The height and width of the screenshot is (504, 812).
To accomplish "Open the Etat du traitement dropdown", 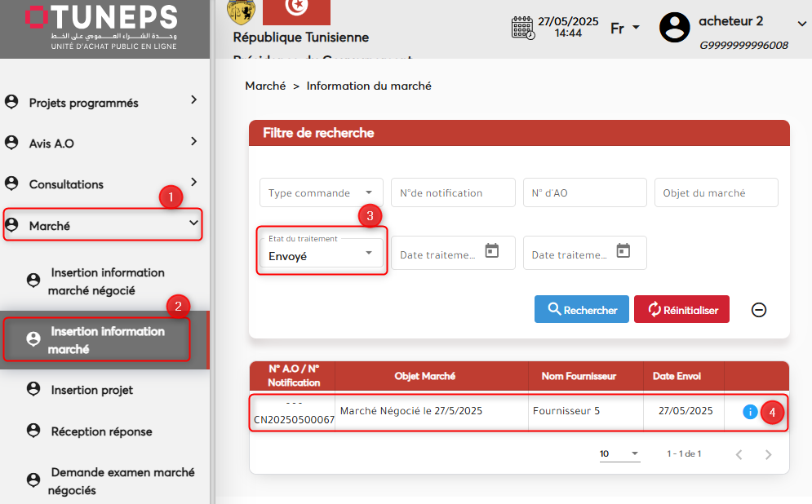I will coord(321,253).
